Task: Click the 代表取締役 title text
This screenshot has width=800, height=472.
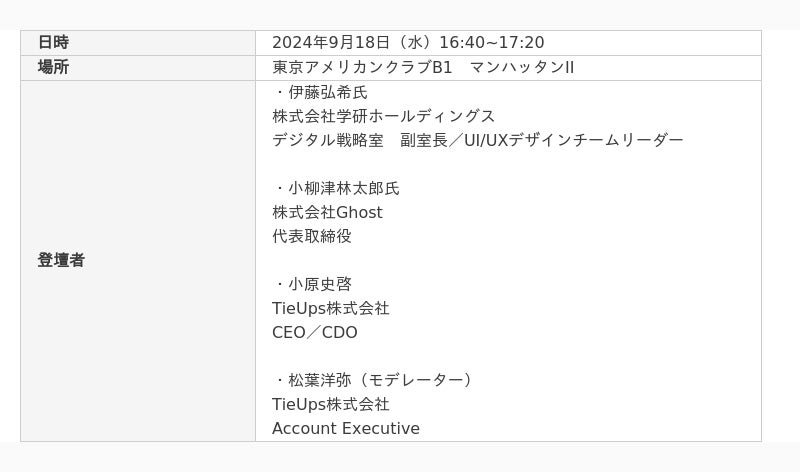Action: pyautogui.click(x=312, y=236)
